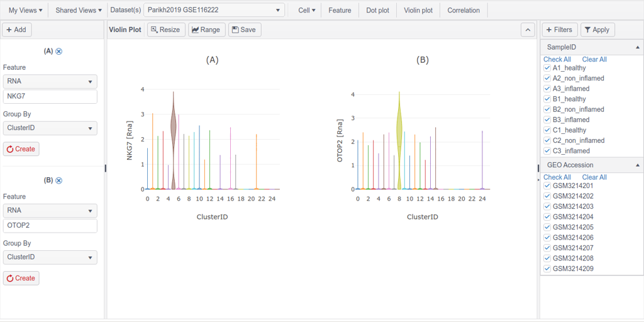Apply the selected filters
The height and width of the screenshot is (322, 644).
(597, 30)
